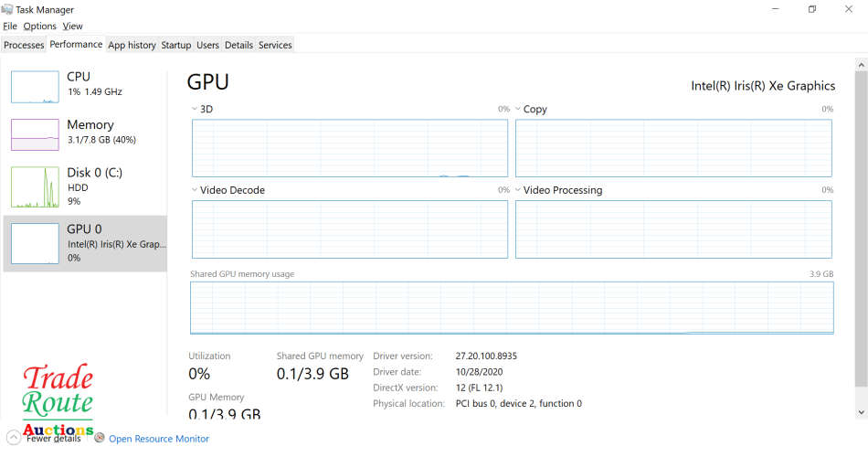Image resolution: width=868 pixels, height=457 pixels.
Task: Switch to the App history tab
Action: point(132,45)
